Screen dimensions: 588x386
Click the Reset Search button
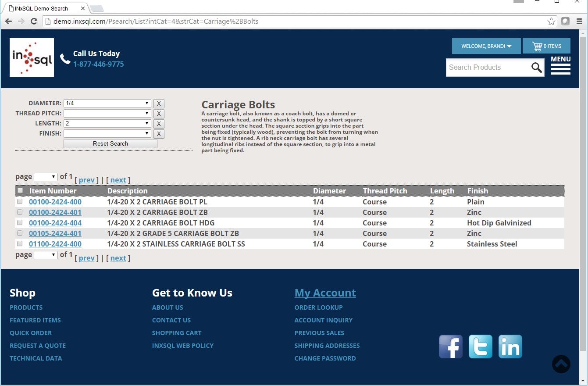110,143
